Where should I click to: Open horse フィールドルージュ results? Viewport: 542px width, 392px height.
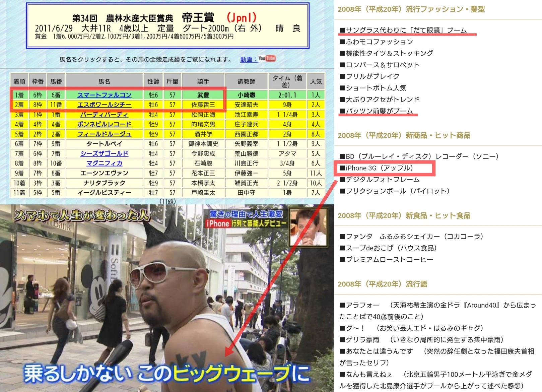tap(104, 134)
